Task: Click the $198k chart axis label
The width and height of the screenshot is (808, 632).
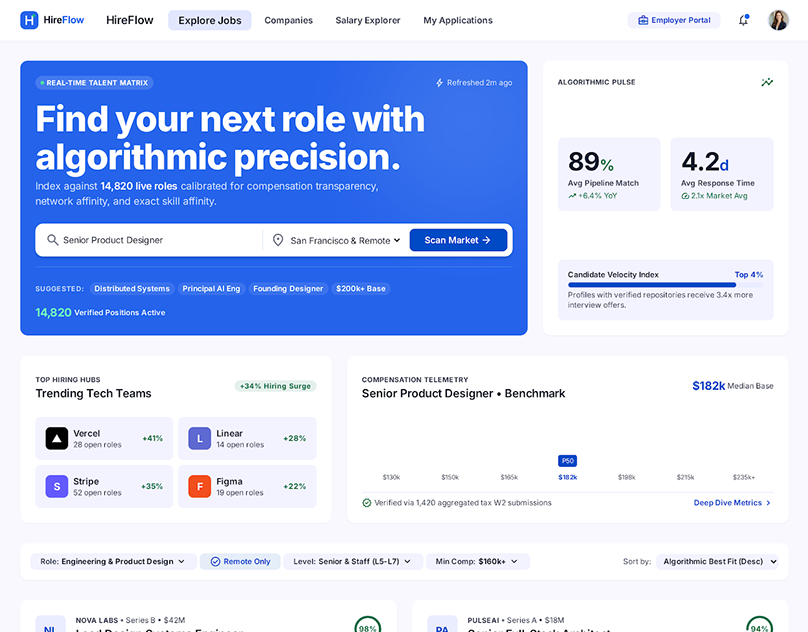Action: [626, 477]
